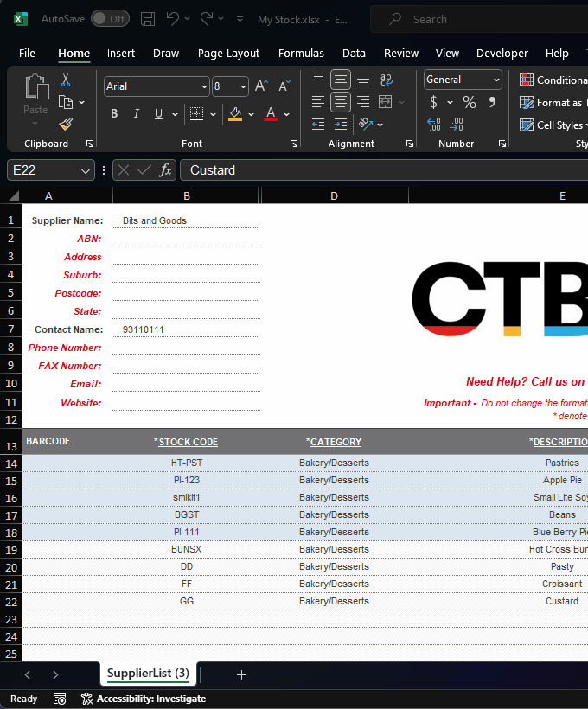Open the font color palette arrow
The height and width of the screenshot is (709, 588).
point(287,114)
